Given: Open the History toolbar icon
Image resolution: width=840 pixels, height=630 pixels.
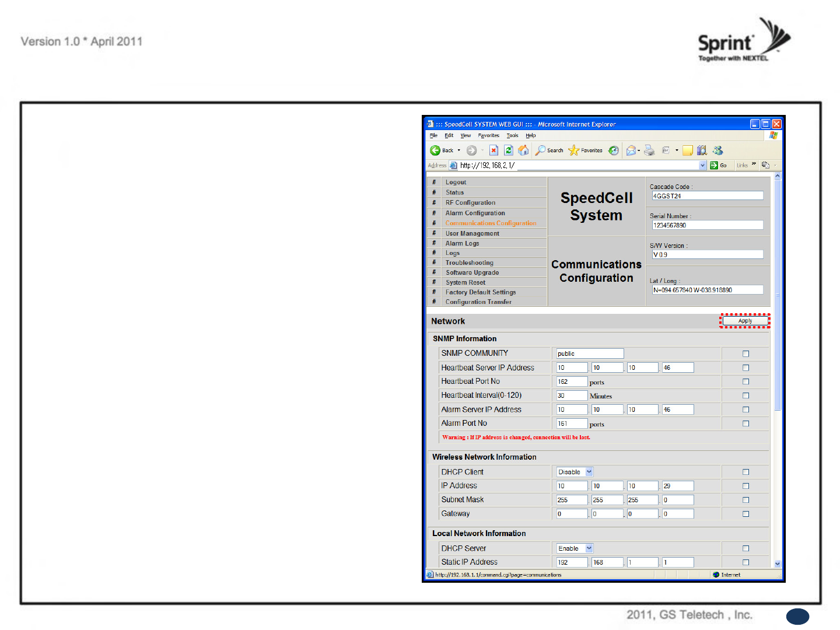Looking at the screenshot, I should click(x=614, y=150).
